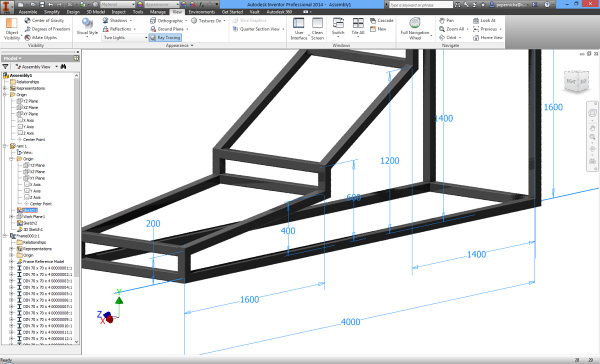Open the Reflections dropdown arrow
Screen dimensions: 600x364
[x=135, y=29]
